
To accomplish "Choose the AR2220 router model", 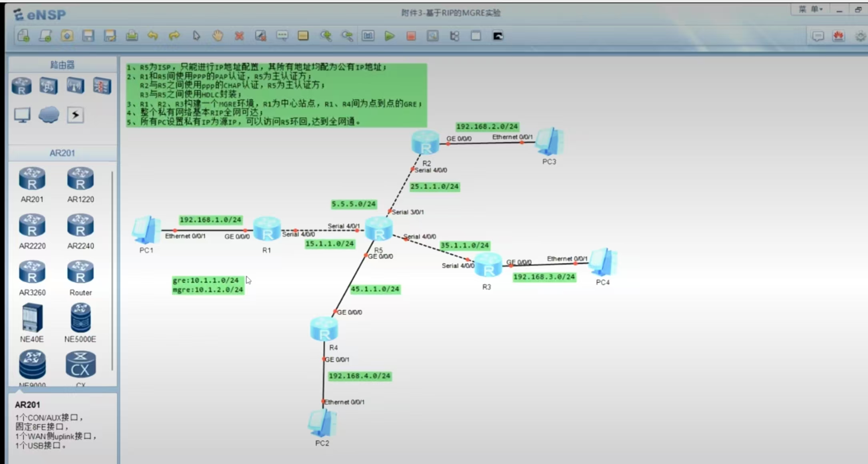I will coord(32,226).
